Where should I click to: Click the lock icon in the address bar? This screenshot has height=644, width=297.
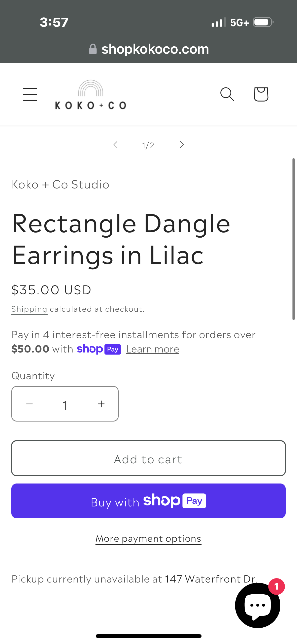tap(93, 49)
